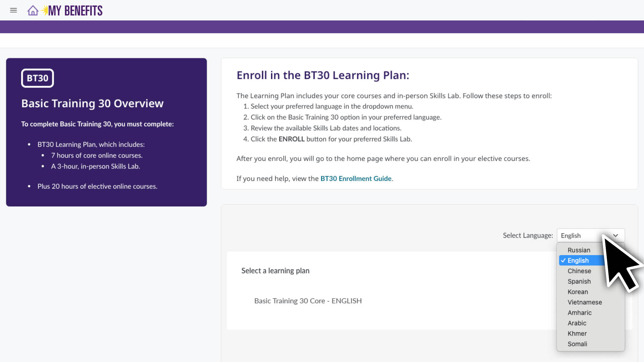This screenshot has width=644, height=362.
Task: Click Basic Training 30 Core - ENGLISH plan
Action: coord(308,301)
